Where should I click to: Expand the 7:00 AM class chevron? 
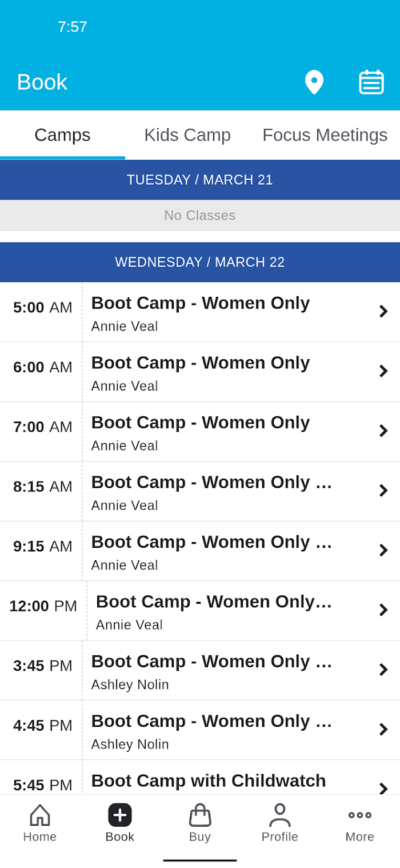click(383, 431)
